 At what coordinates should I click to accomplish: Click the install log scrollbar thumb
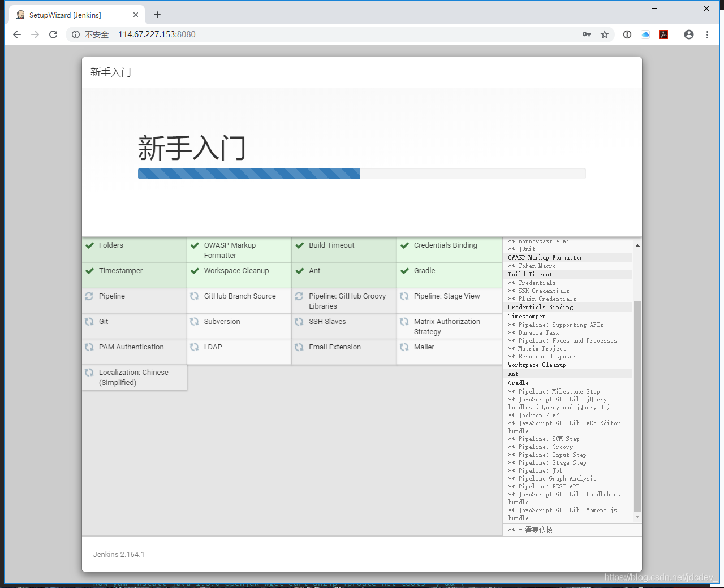[x=637, y=406]
